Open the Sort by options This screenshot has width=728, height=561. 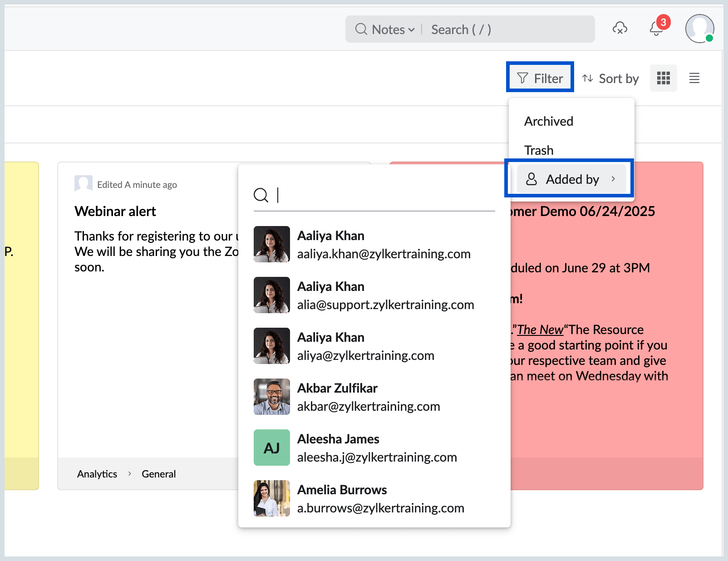[610, 79]
